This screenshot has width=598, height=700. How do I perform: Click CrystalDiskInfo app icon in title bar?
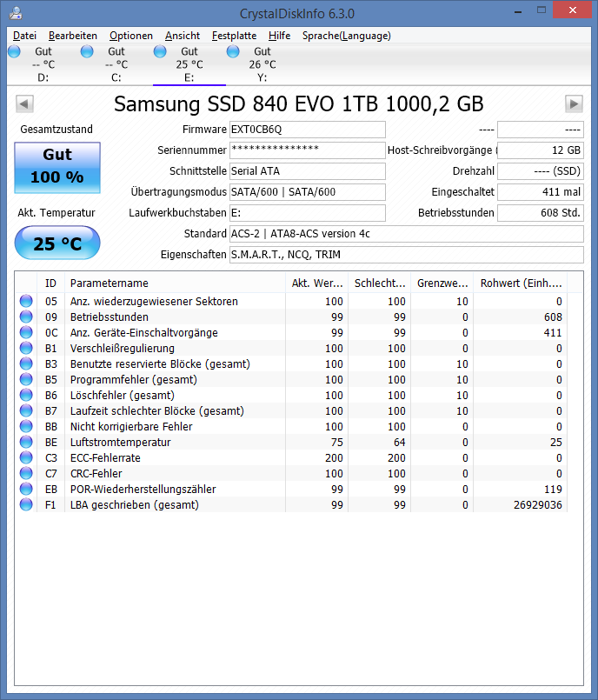coord(16,13)
